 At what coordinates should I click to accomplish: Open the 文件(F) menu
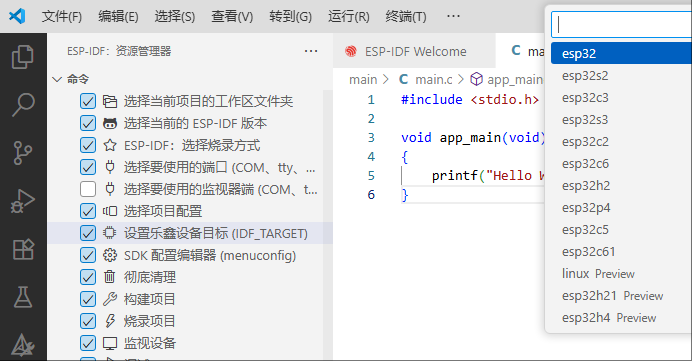coord(62,17)
